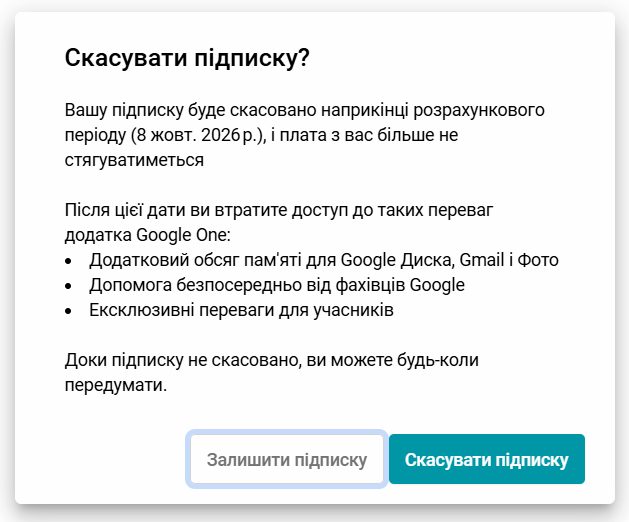Click the word "передумати" at the end
Image resolution: width=629 pixels, height=522 pixels.
click(x=115, y=383)
